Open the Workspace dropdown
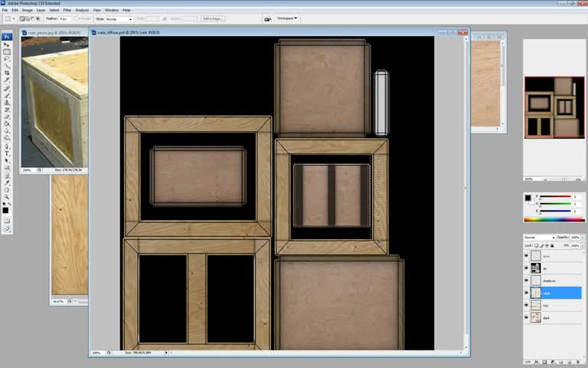This screenshot has width=588, height=368. [x=287, y=18]
